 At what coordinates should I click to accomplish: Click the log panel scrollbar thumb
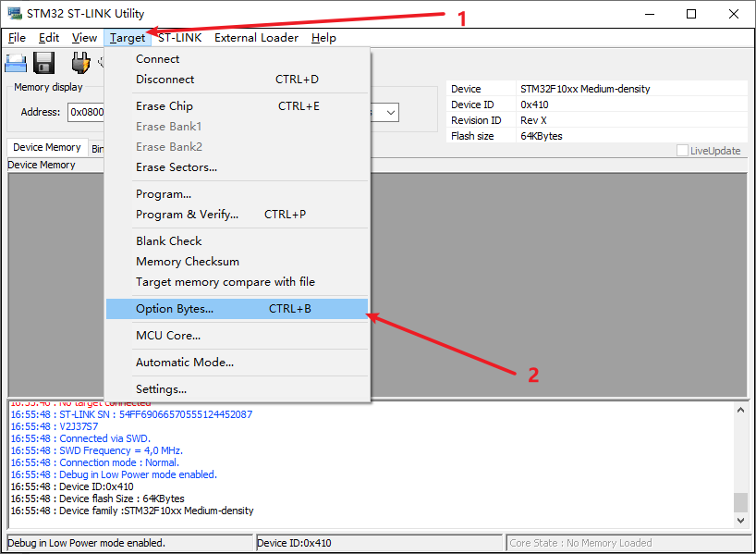pyautogui.click(x=741, y=502)
